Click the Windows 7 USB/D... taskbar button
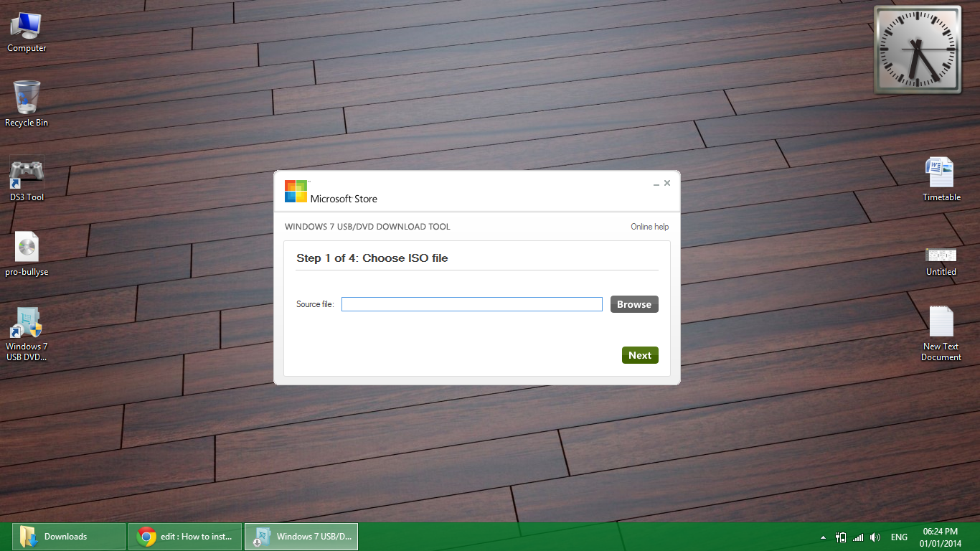Screen dimensions: 980x551 point(301,537)
